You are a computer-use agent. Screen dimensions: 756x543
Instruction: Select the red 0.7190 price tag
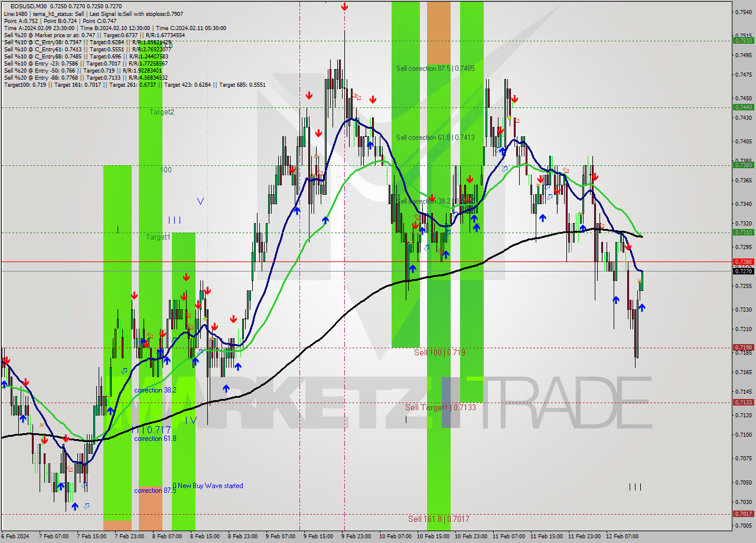743,348
